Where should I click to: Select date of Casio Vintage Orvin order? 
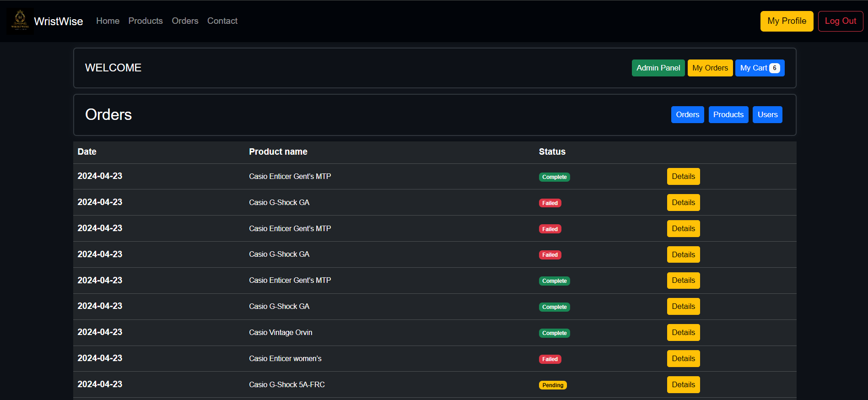(x=100, y=332)
